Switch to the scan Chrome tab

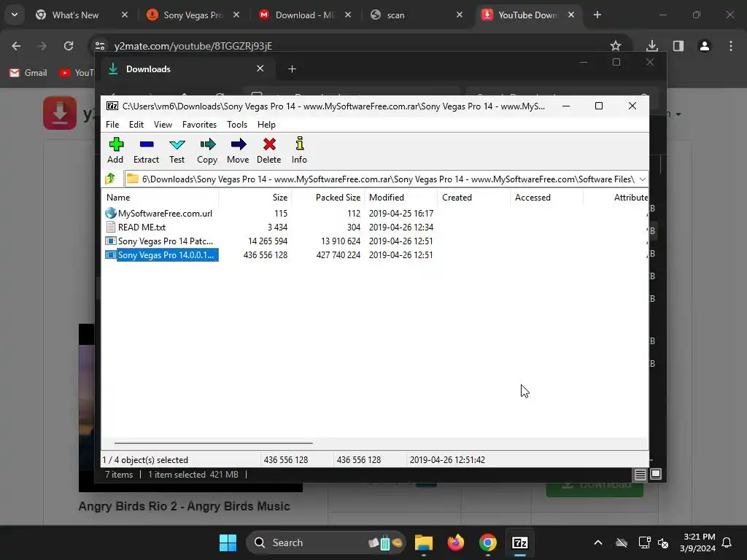417,15
